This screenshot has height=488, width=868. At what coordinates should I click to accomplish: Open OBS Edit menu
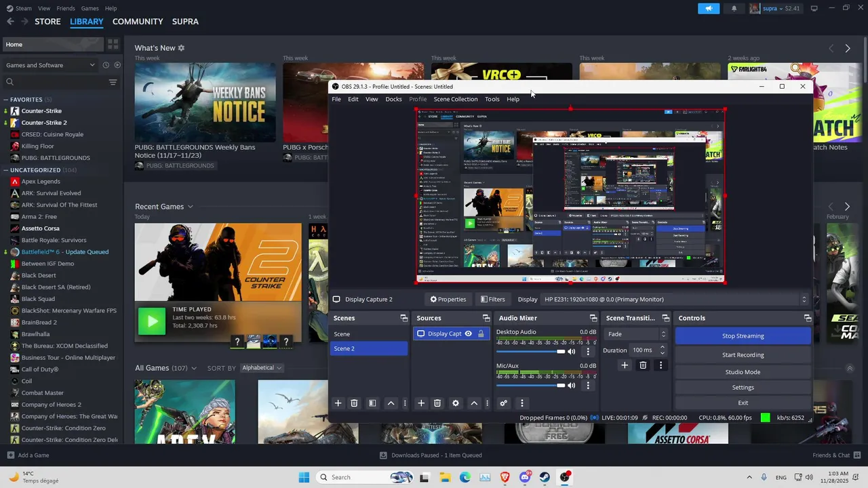[353, 99]
